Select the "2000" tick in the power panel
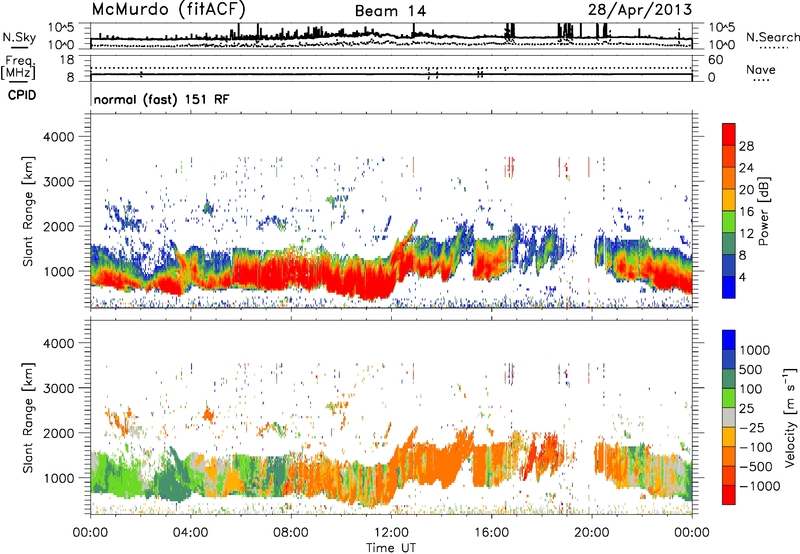Image resolution: width=800 pixels, height=554 pixels. pyautogui.click(x=59, y=226)
